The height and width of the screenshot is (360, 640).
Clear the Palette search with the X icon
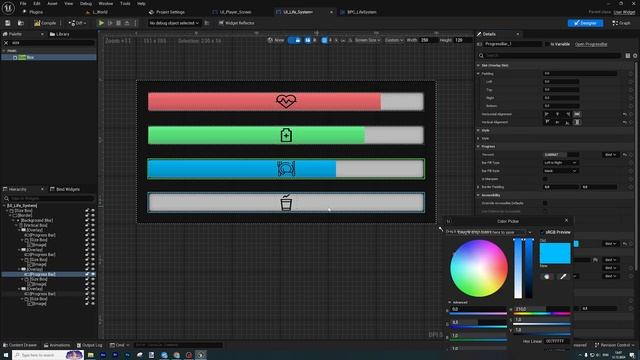pos(6,43)
